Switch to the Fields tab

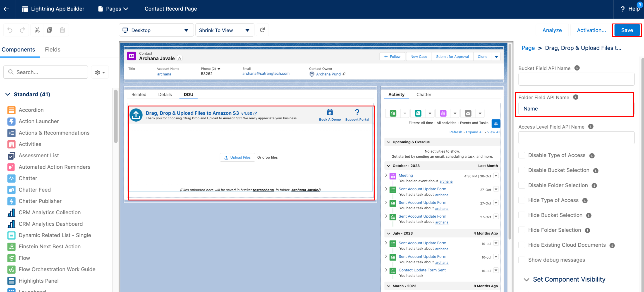tap(53, 49)
